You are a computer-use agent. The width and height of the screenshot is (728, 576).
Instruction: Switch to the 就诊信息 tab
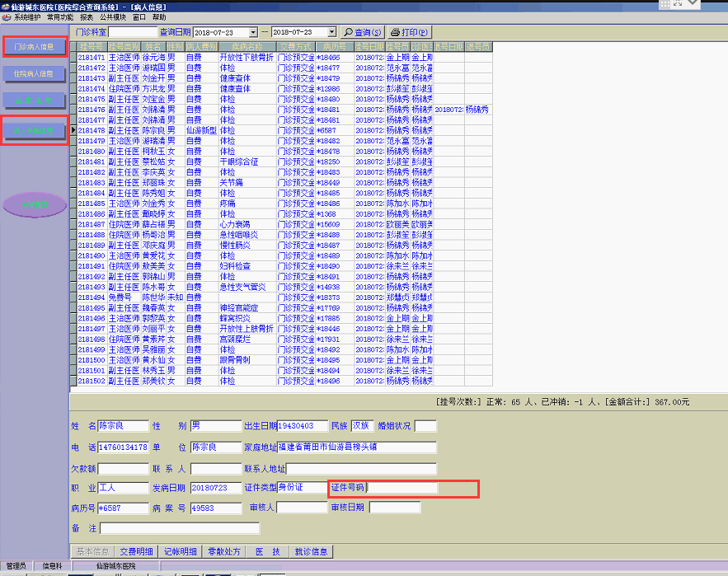pos(311,551)
